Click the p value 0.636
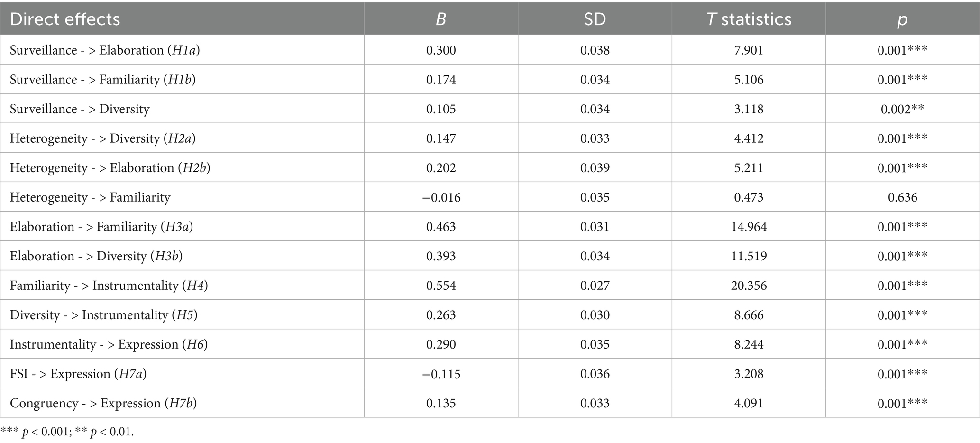Viewport: 980px width, 443px height. click(902, 197)
